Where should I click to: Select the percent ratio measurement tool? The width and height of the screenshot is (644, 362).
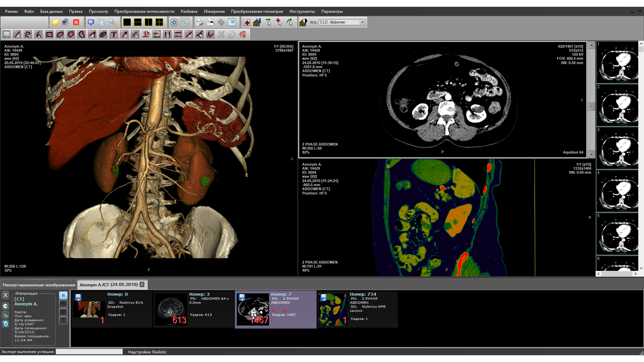(157, 34)
